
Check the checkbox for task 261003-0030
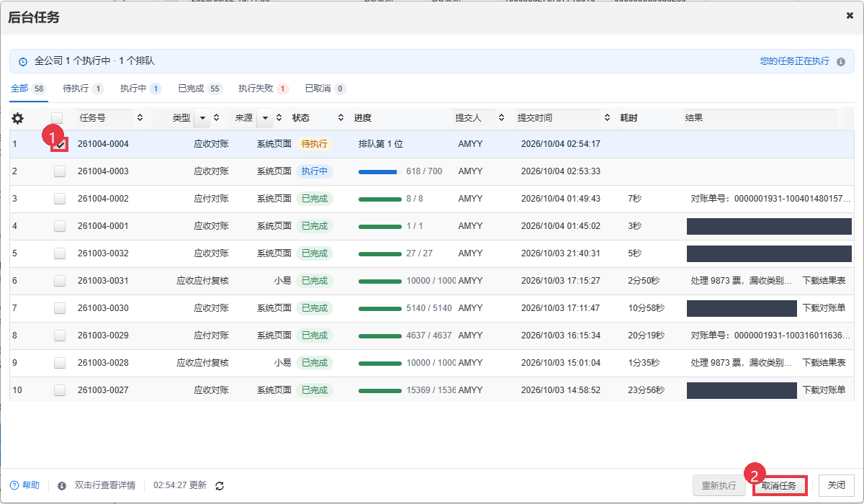pos(60,308)
